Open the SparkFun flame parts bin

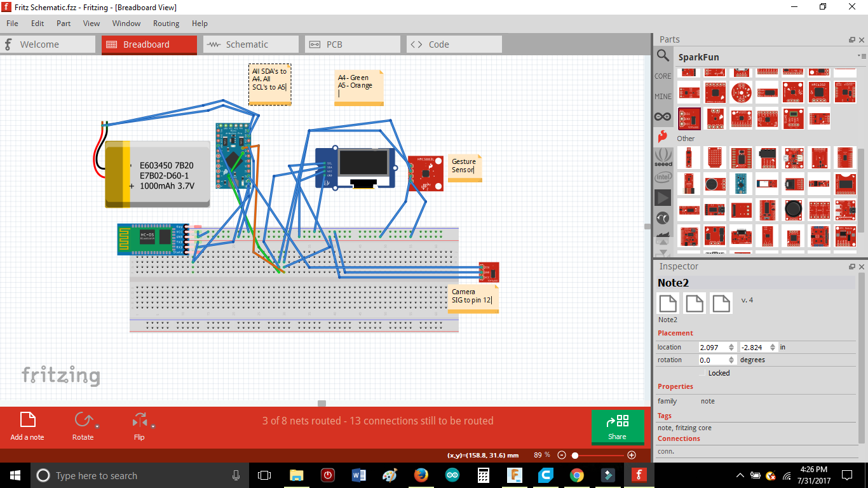[663, 134]
